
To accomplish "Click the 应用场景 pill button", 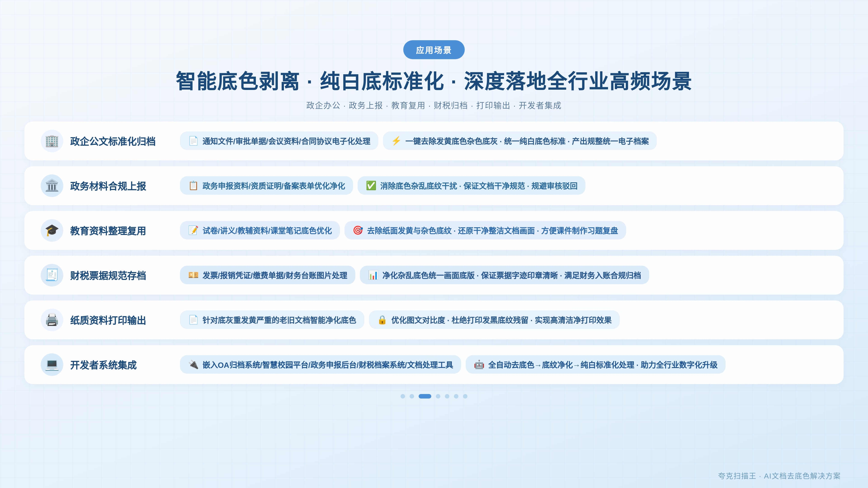I will [x=434, y=50].
